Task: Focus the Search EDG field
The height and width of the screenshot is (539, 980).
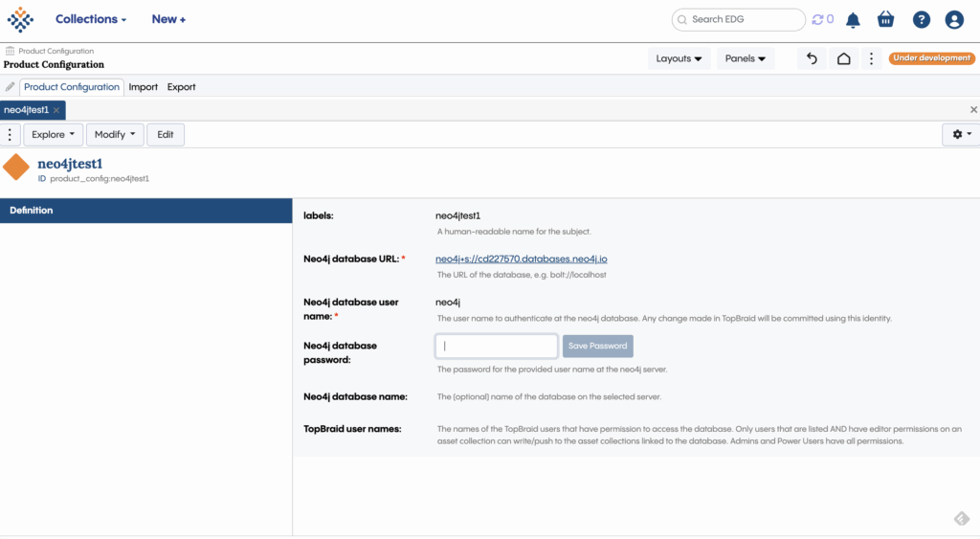Action: (x=738, y=19)
